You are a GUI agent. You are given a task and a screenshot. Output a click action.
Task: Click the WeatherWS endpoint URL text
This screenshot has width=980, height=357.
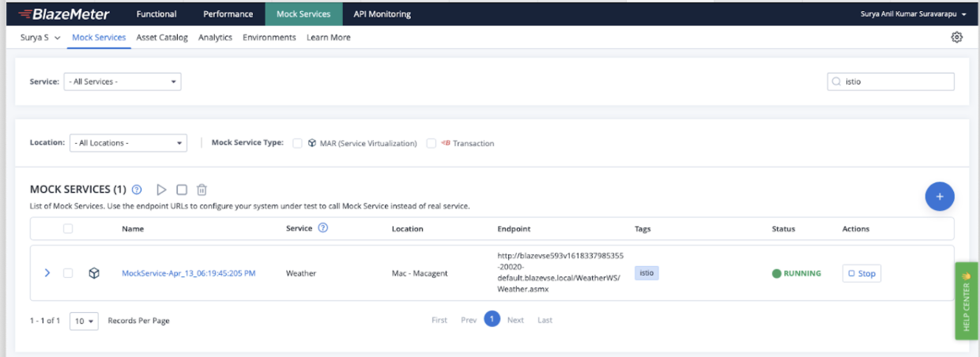tap(560, 272)
